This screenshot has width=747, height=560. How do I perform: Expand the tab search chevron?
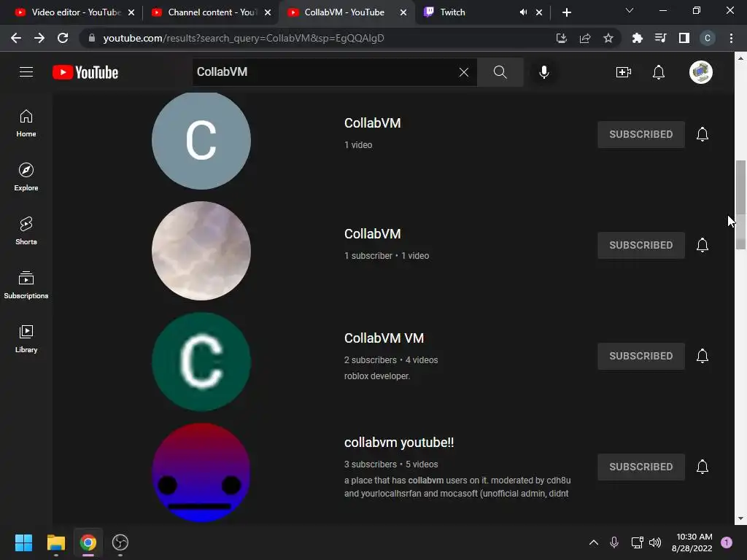click(630, 10)
